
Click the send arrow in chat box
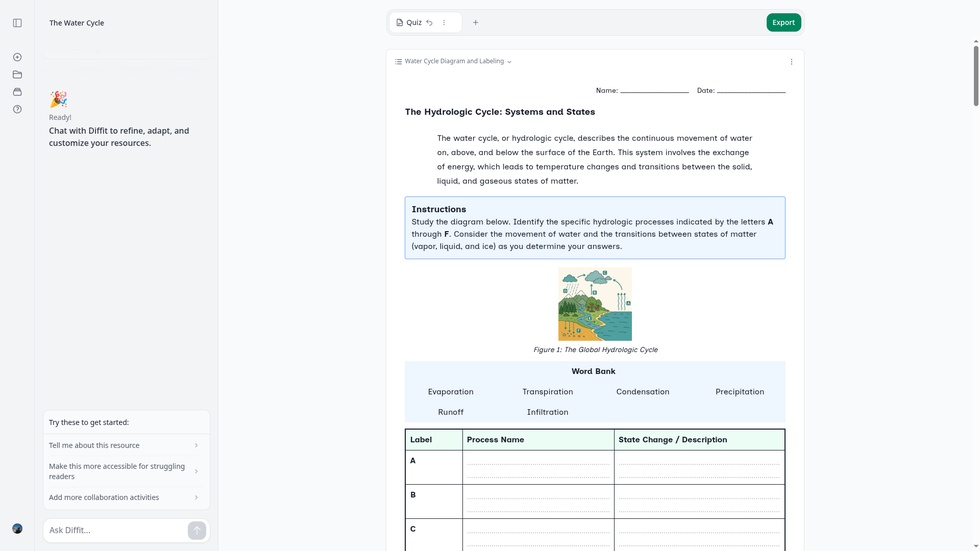196,530
